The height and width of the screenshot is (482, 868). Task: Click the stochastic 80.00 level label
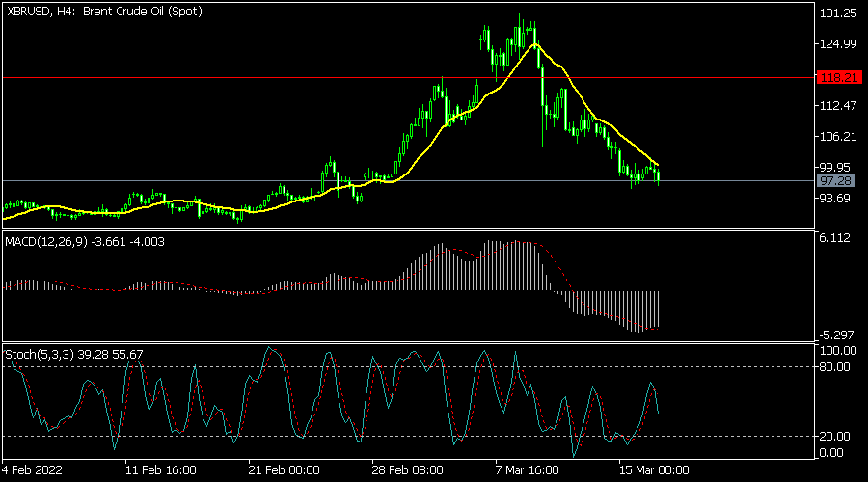pyautogui.click(x=835, y=367)
